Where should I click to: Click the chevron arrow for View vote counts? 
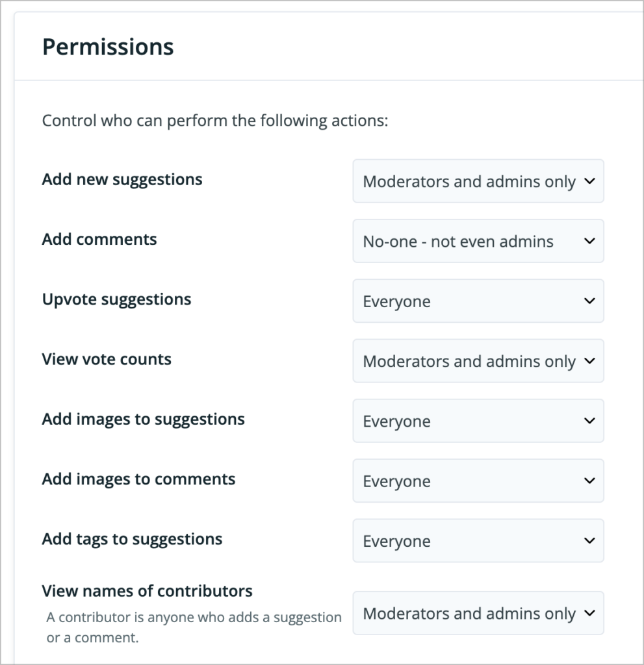pyautogui.click(x=589, y=361)
